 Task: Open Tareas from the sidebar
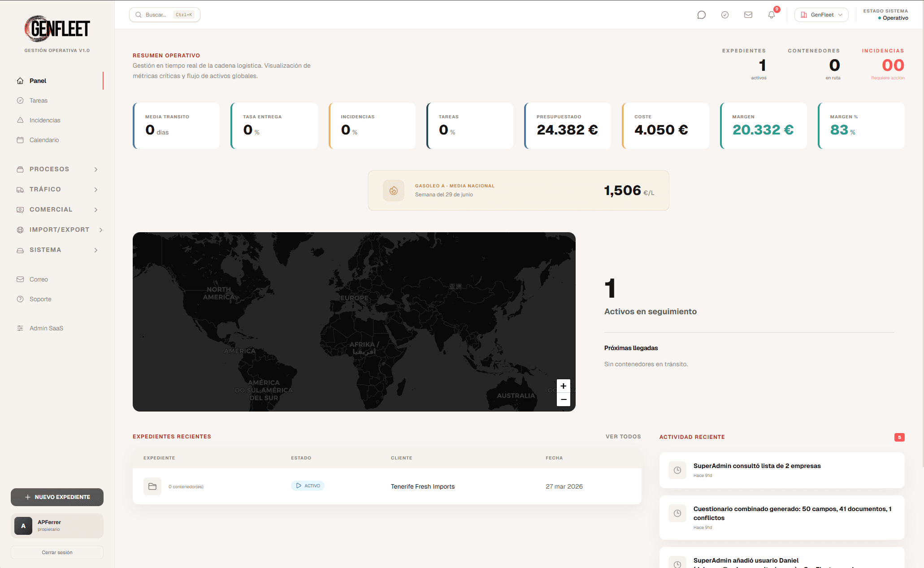[57, 100]
